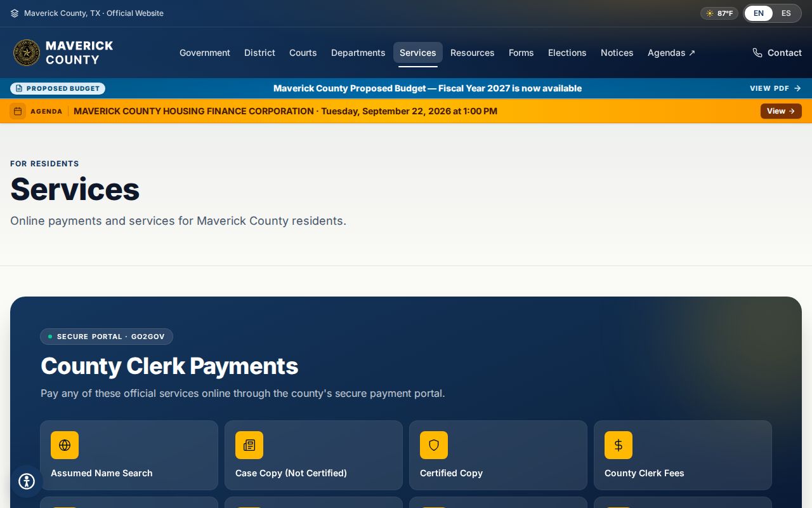Click the sun weather icon showing 87°F
Image resolution: width=812 pixels, height=508 pixels.
pos(710,13)
